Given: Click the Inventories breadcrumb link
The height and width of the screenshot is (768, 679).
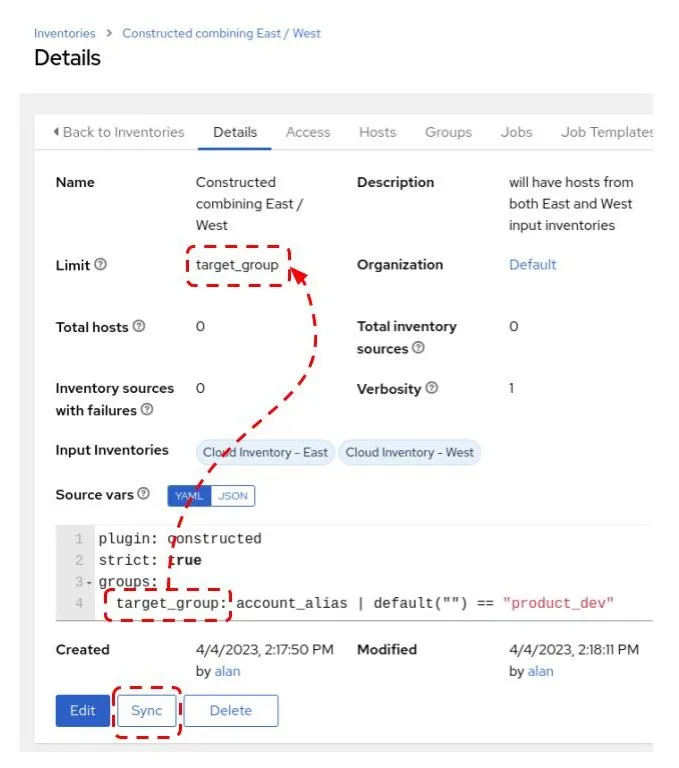Looking at the screenshot, I should pyautogui.click(x=65, y=33).
